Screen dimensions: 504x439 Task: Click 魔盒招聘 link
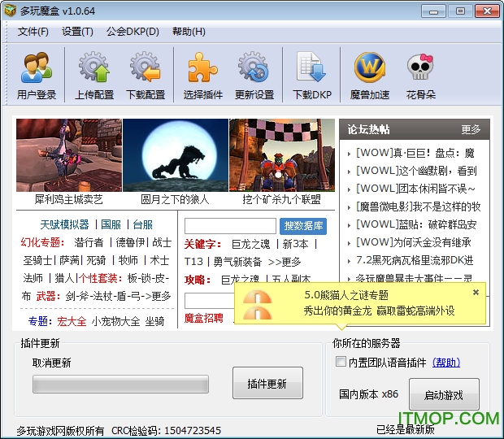tap(204, 318)
